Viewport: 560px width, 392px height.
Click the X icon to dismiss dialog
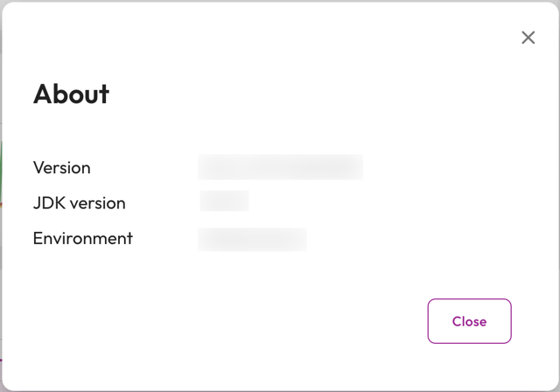pos(528,38)
